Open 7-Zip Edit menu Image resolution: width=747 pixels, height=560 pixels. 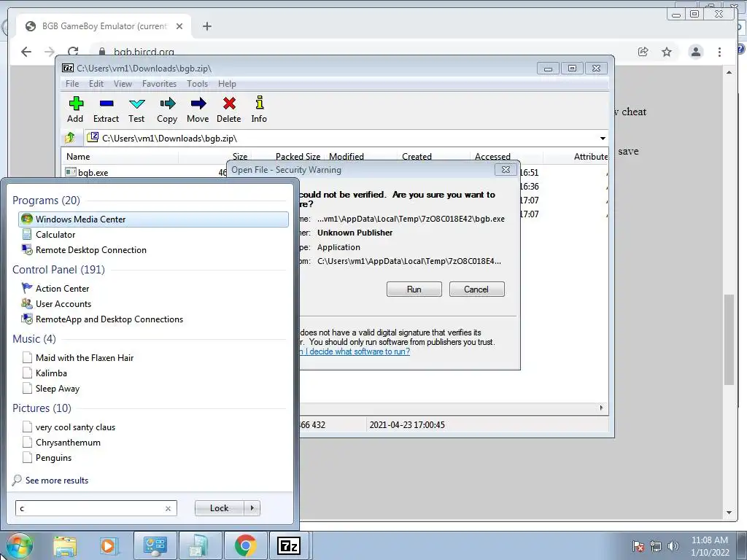(x=96, y=84)
